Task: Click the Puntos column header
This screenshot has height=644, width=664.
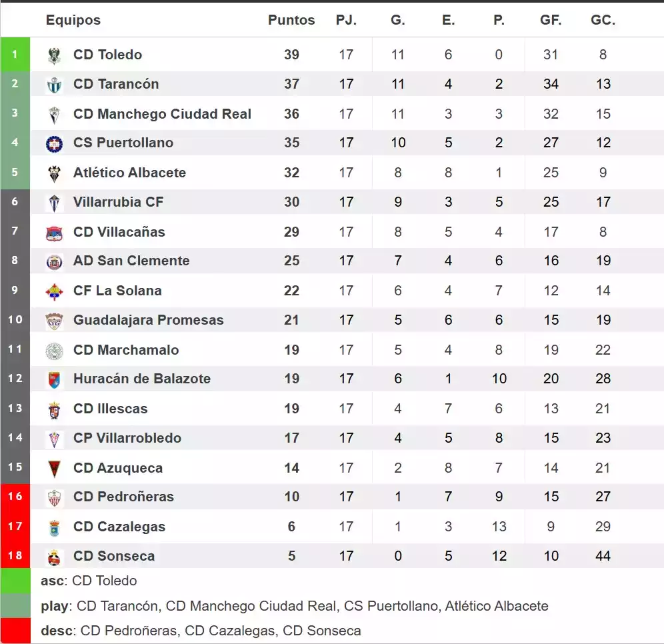Action: 291,20
